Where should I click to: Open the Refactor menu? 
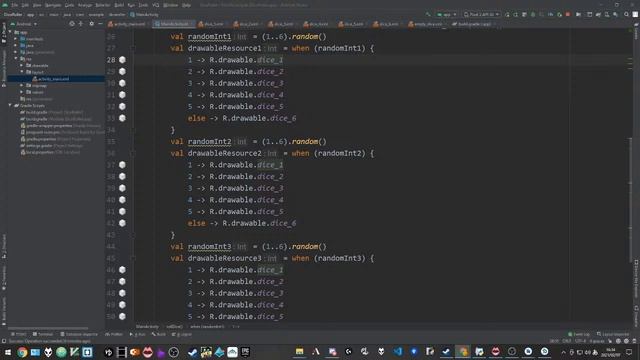[x=102, y=5]
